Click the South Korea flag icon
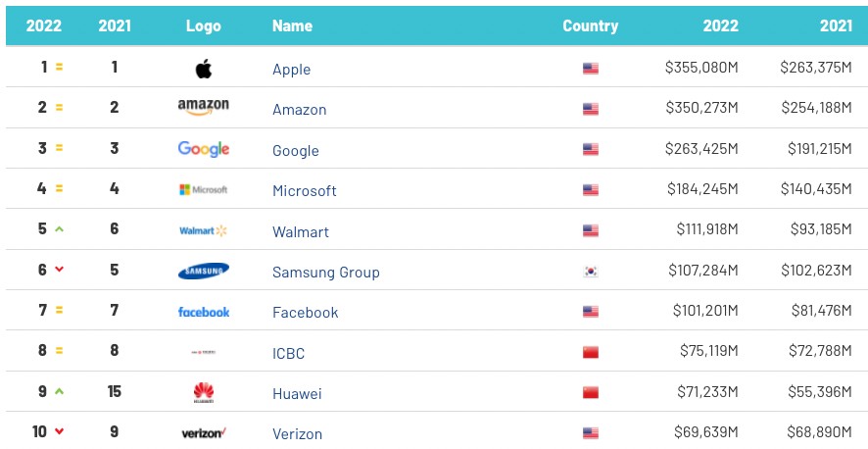This screenshot has width=868, height=449. (x=591, y=272)
